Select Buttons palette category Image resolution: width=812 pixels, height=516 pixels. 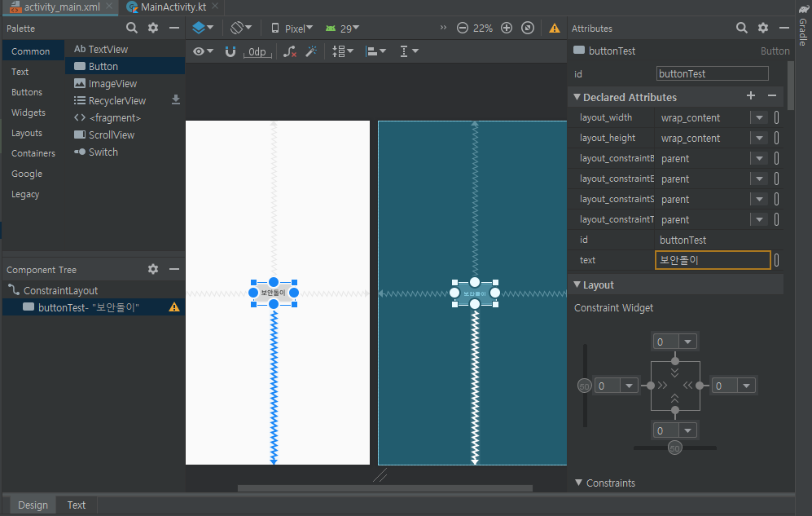(26, 92)
